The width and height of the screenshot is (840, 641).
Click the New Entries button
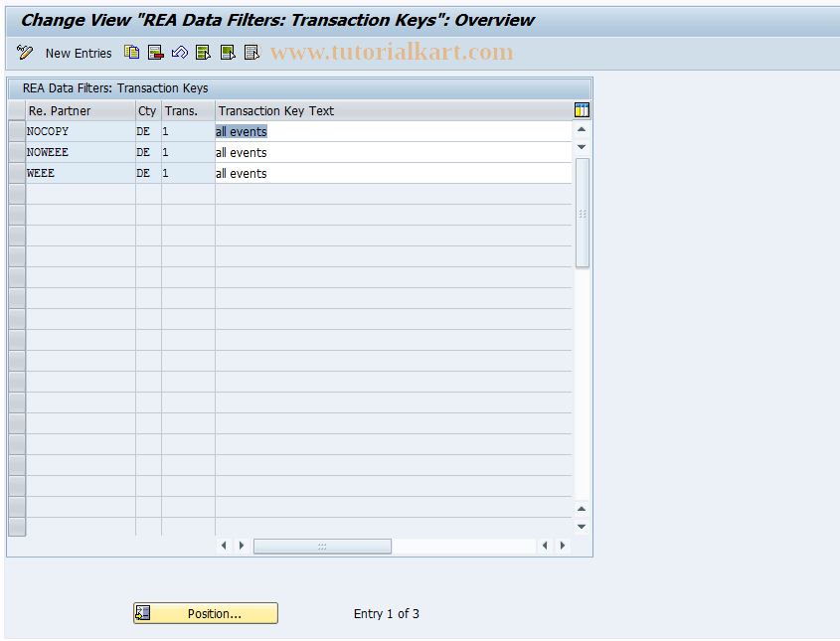point(79,53)
